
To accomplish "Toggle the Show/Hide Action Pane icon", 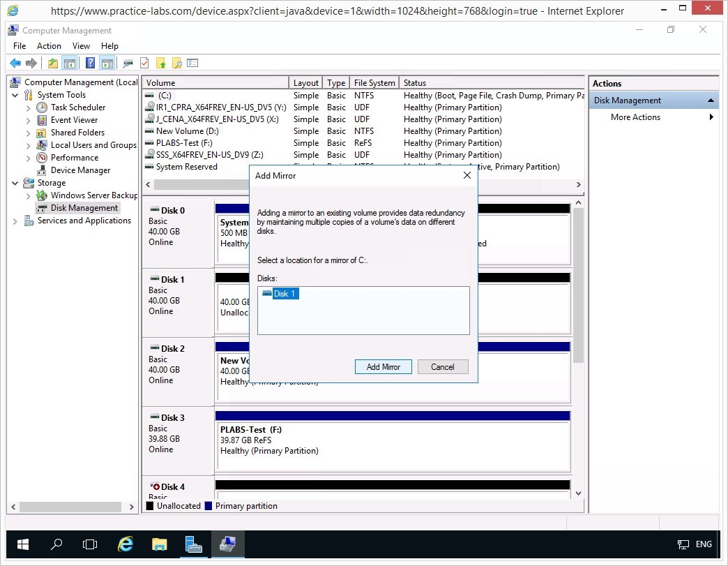I will coord(107,63).
